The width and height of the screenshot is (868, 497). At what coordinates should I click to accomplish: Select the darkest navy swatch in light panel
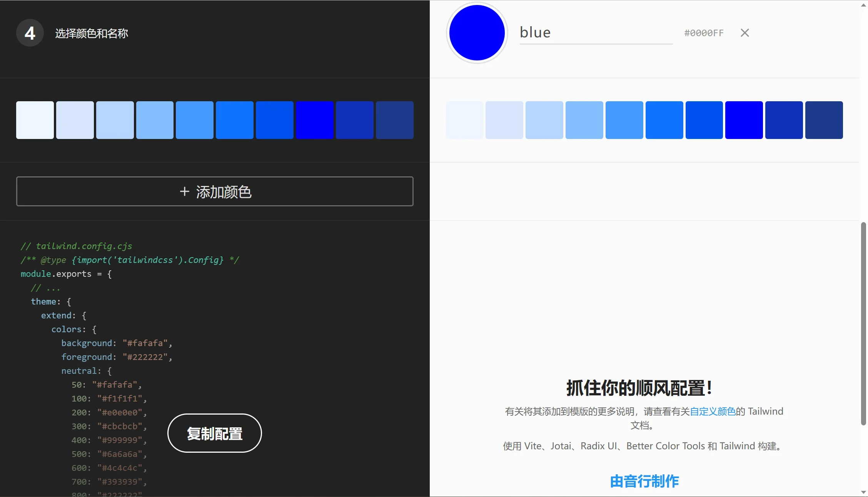click(824, 120)
